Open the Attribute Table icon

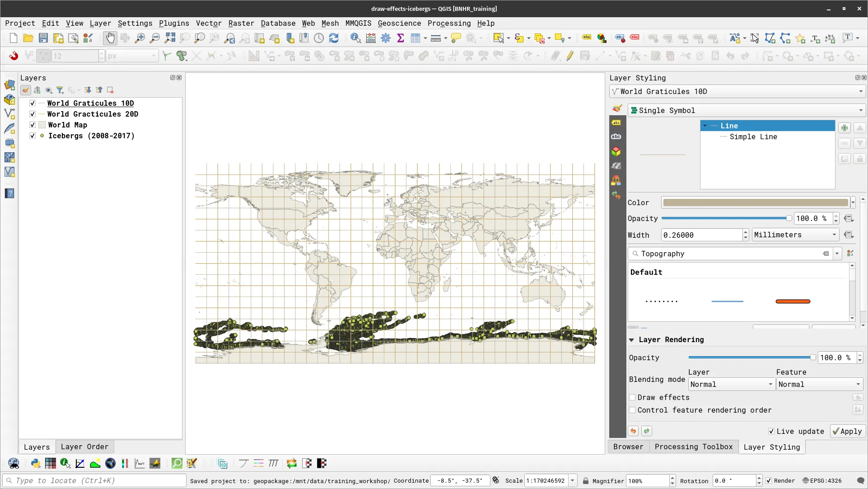point(416,38)
